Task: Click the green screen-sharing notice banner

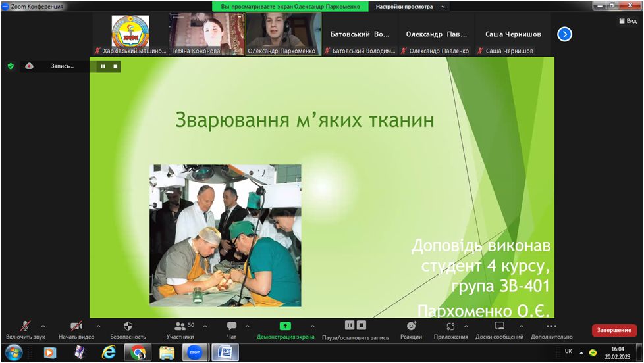Action: pos(290,7)
